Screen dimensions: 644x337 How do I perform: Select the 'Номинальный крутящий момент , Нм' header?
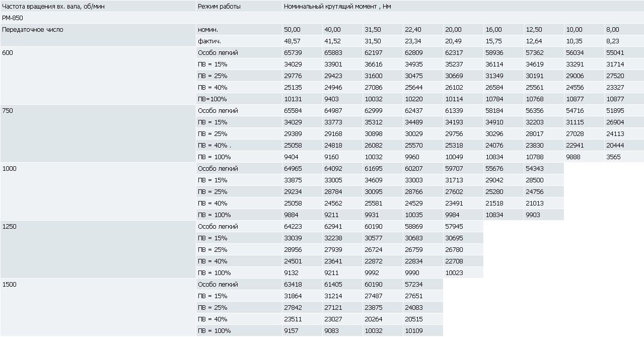pos(337,7)
